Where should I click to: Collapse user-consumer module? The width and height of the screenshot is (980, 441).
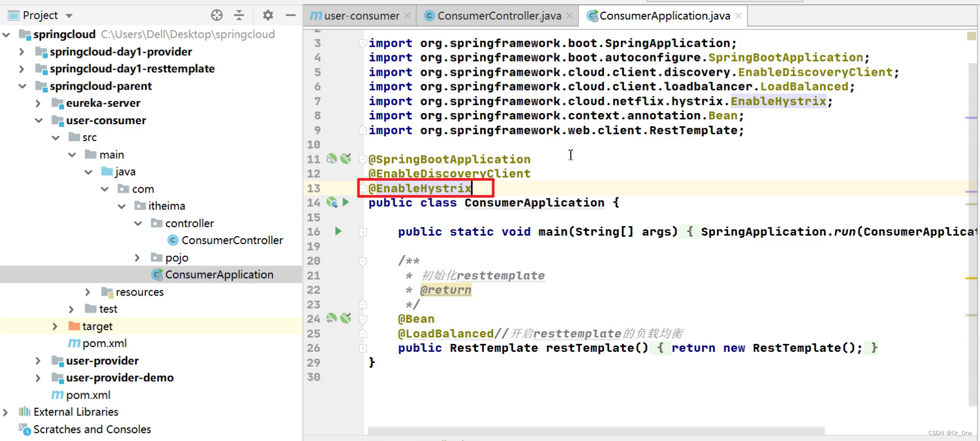click(x=39, y=120)
